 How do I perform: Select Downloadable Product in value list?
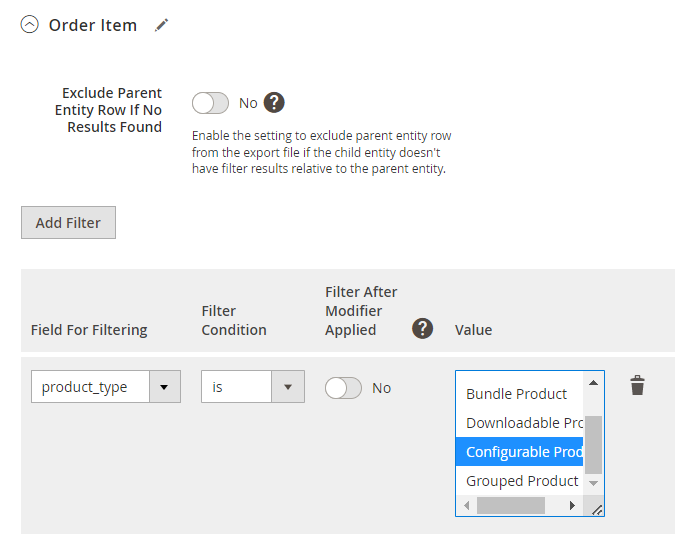point(519,422)
